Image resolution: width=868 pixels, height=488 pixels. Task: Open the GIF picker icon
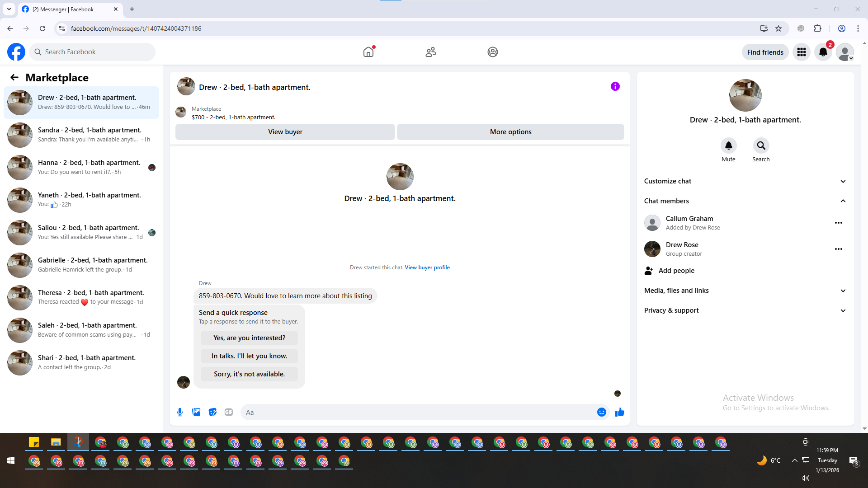229,412
